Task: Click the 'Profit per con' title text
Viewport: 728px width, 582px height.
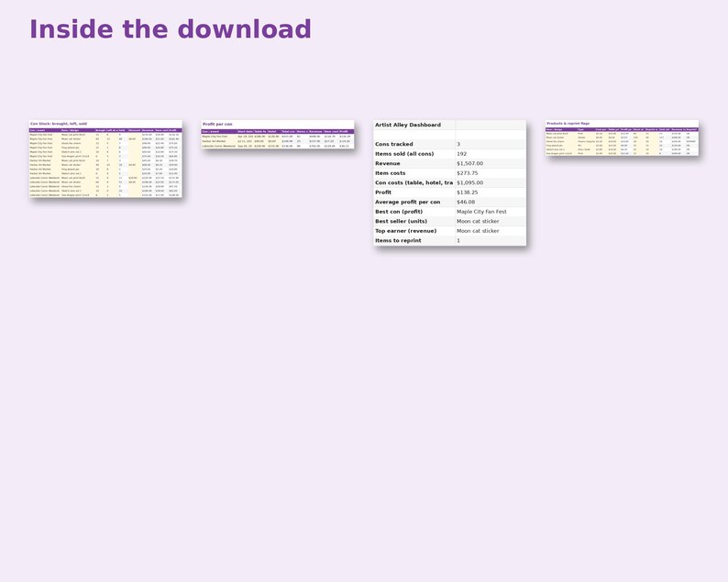Action: [217, 125]
